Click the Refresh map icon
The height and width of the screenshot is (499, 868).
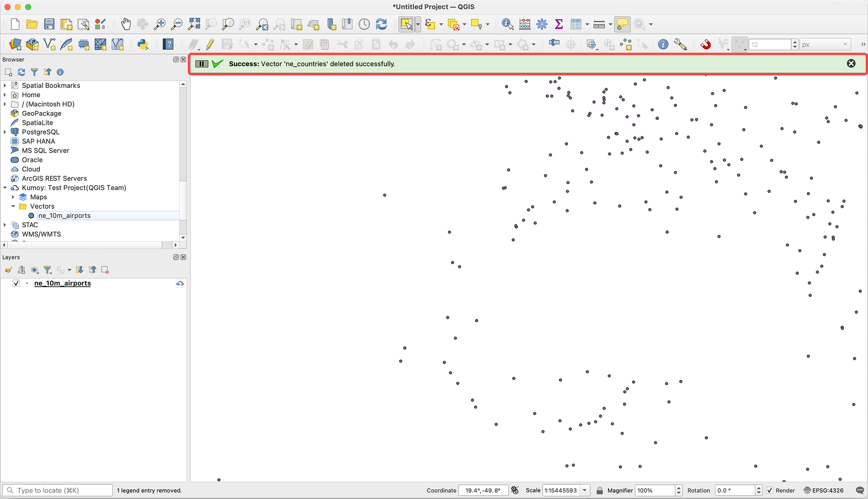(x=381, y=24)
